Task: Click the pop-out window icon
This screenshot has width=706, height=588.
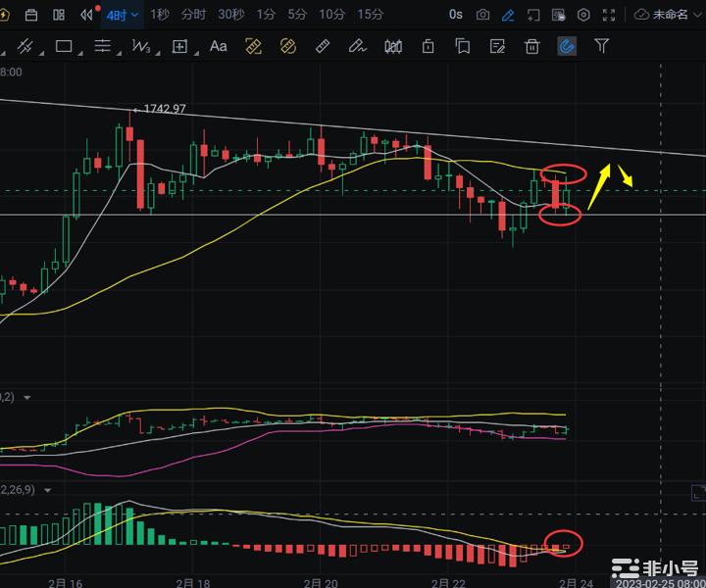Action: (x=533, y=16)
